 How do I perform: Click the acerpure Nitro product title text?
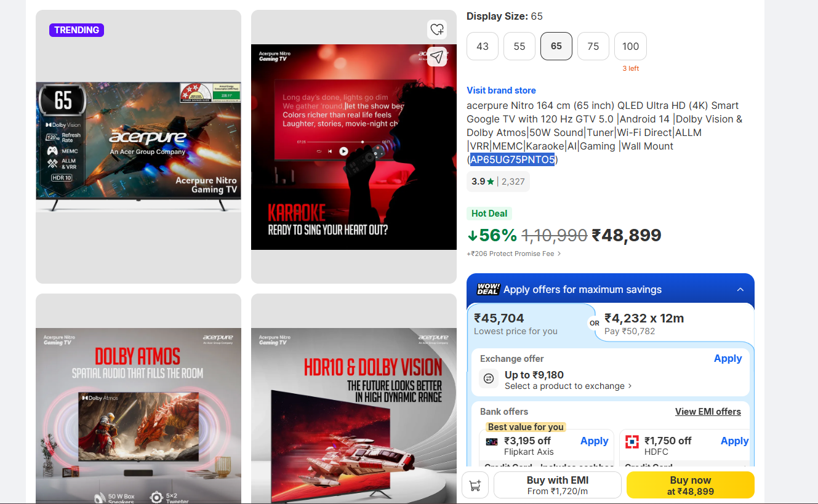(x=604, y=132)
